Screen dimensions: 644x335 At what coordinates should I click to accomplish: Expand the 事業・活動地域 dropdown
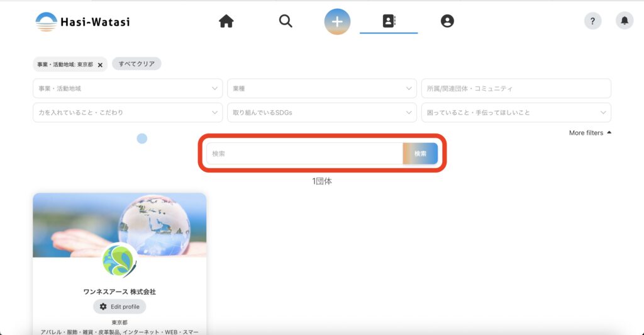(x=127, y=88)
